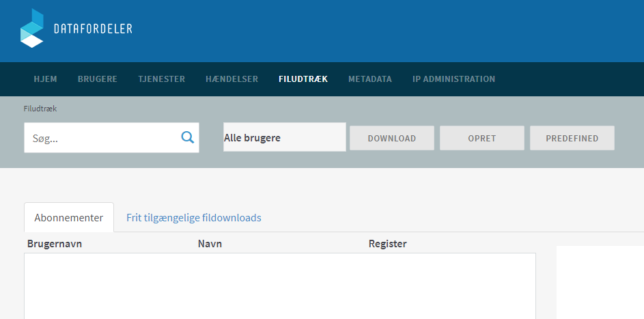This screenshot has height=319, width=644.
Task: Click the Download button
Action: [x=392, y=138]
